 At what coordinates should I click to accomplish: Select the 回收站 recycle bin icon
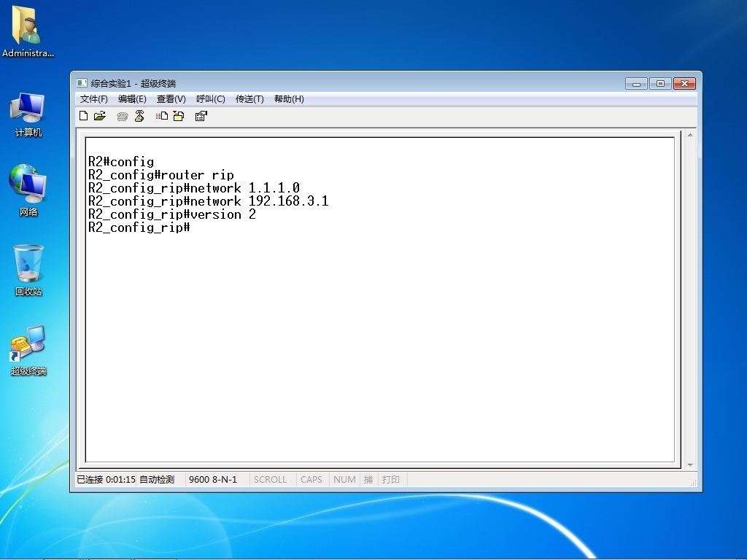28,270
